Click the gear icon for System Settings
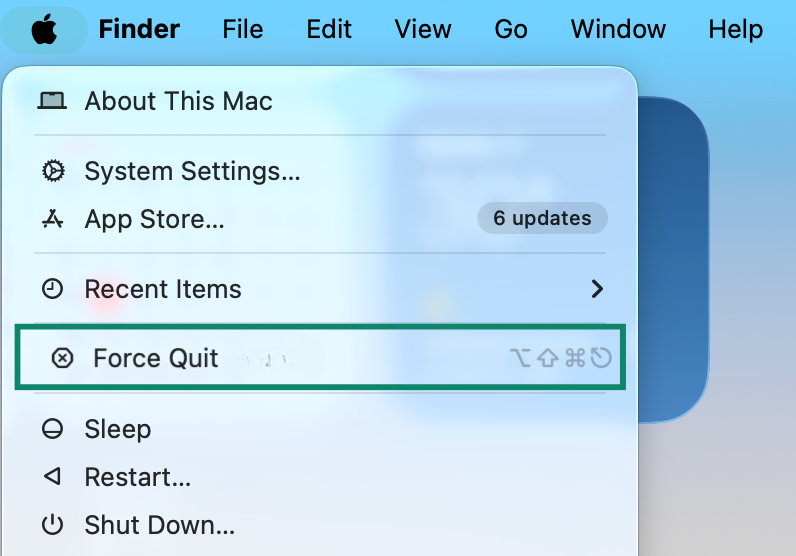Image resolution: width=796 pixels, height=556 pixels. tap(53, 171)
